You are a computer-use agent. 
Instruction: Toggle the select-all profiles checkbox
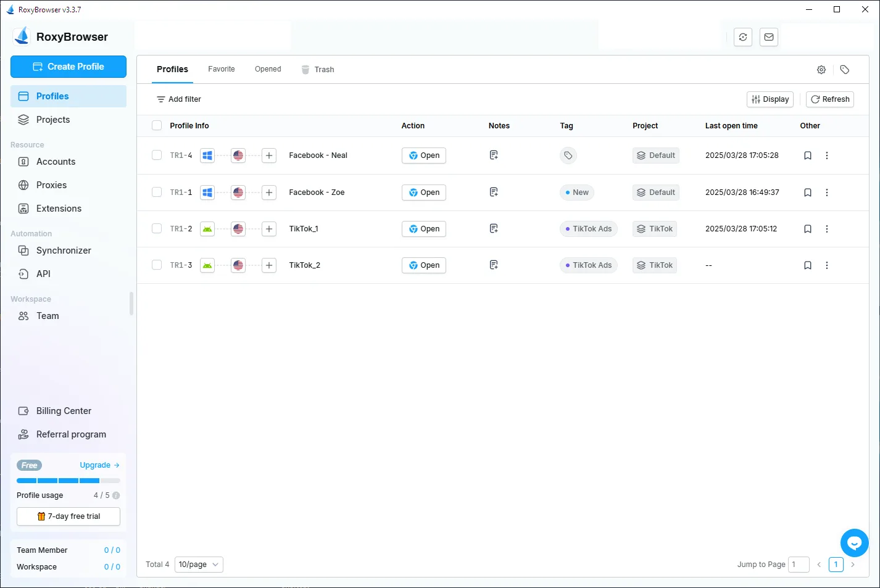point(157,125)
